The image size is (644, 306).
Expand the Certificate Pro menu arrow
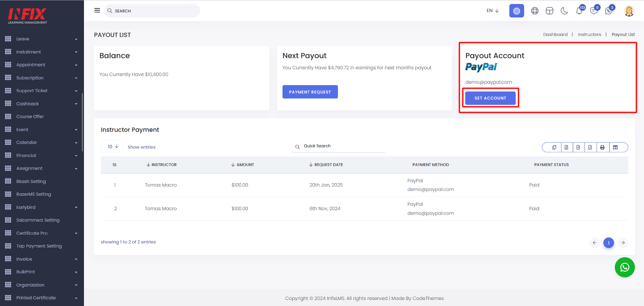[x=76, y=233]
